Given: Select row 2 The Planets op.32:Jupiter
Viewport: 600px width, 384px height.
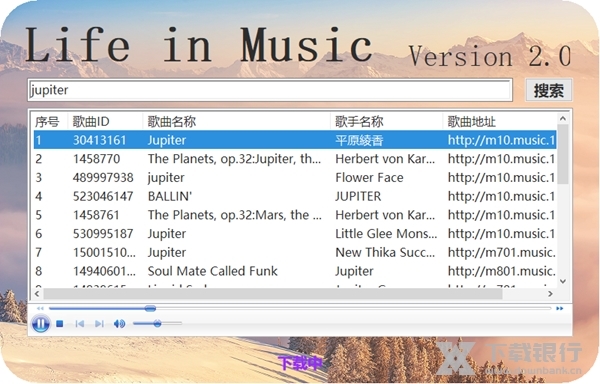Looking at the screenshot, I should coord(295,159).
